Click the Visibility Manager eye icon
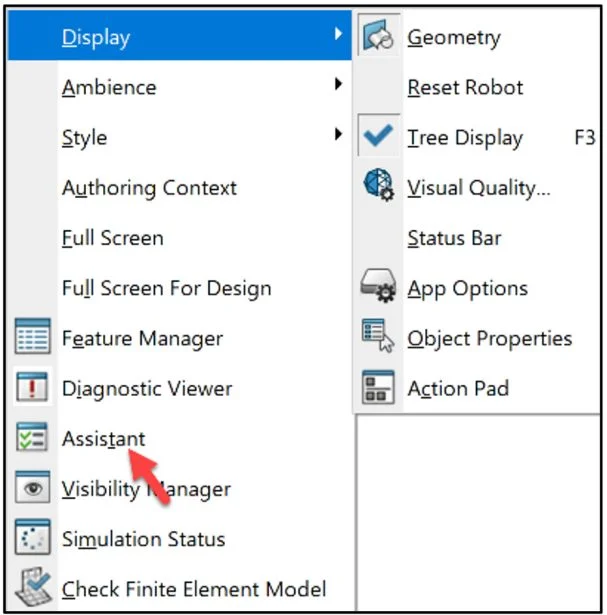The width and height of the screenshot is (607, 615). (32, 489)
